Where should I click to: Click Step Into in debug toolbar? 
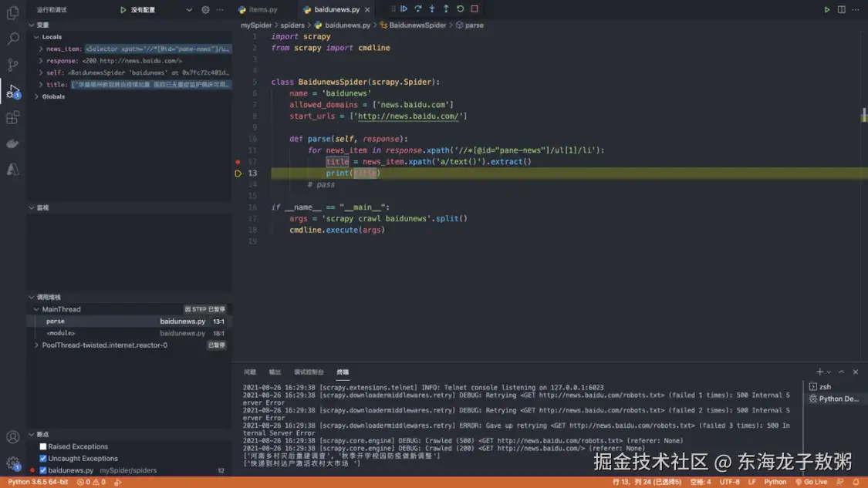tap(432, 8)
